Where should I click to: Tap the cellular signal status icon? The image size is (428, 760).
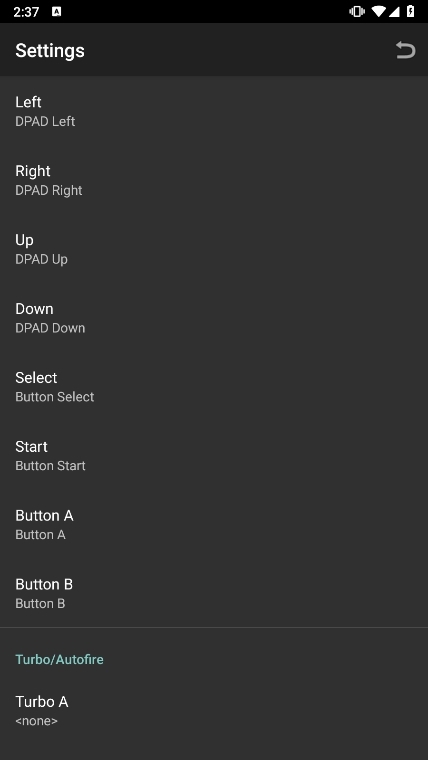[394, 12]
